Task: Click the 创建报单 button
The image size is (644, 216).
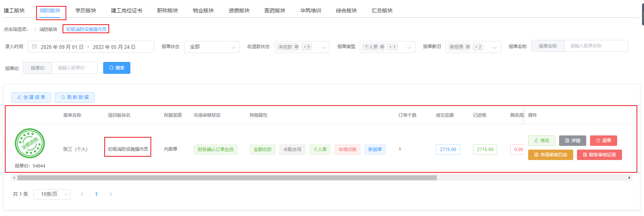Action: pyautogui.click(x=31, y=97)
